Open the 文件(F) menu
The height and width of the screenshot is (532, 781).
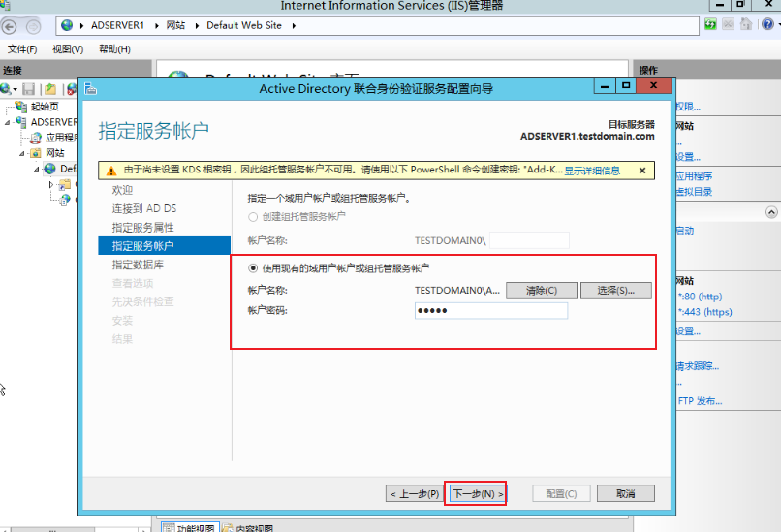click(x=22, y=49)
